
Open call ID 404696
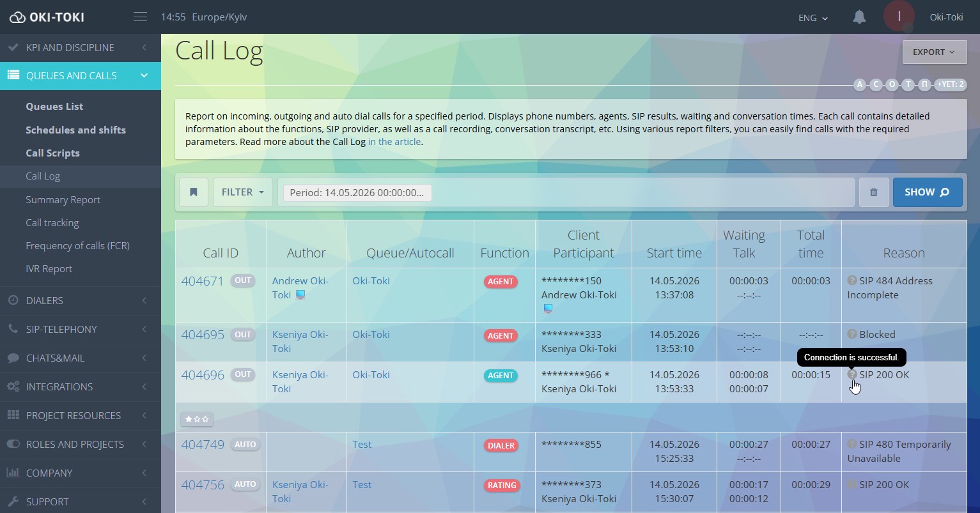[x=203, y=374]
